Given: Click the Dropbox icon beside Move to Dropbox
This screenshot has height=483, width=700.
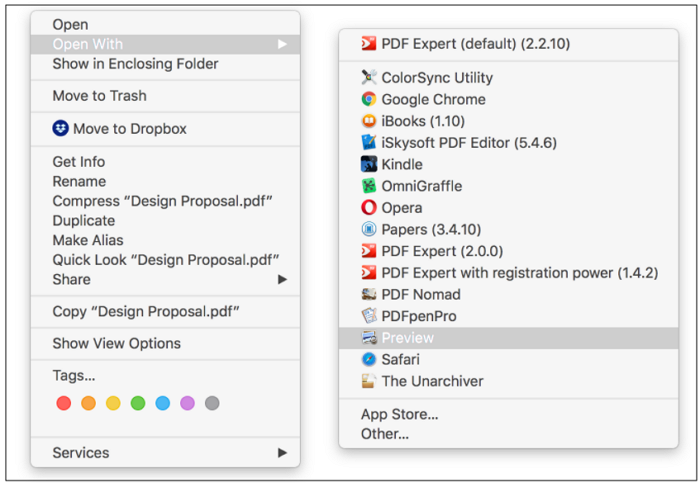Looking at the screenshot, I should click(61, 129).
